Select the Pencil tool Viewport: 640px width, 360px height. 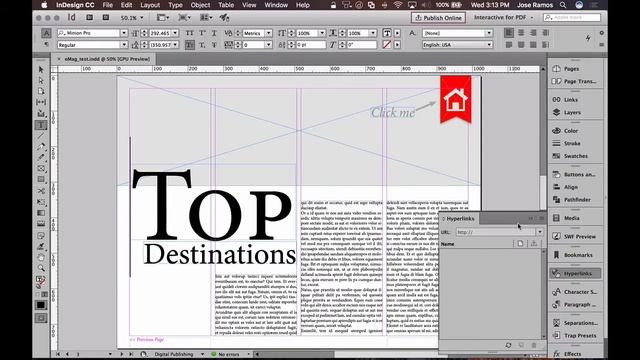[41, 157]
